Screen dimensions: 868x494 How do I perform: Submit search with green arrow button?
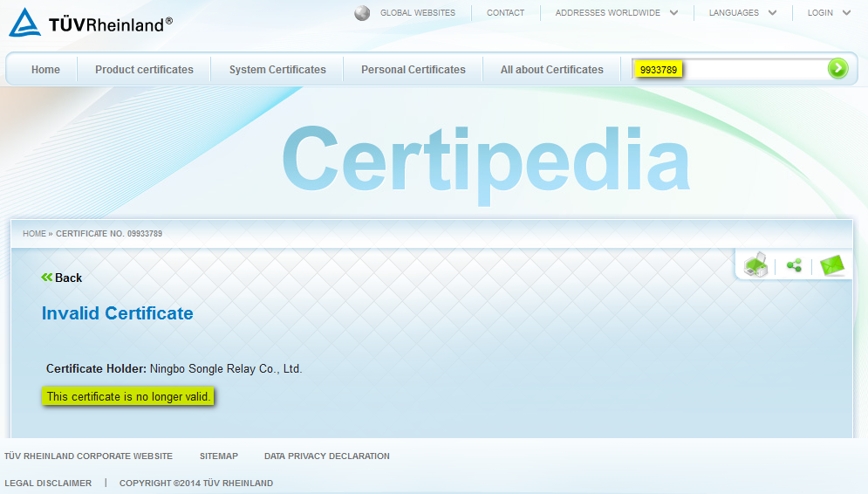click(837, 69)
